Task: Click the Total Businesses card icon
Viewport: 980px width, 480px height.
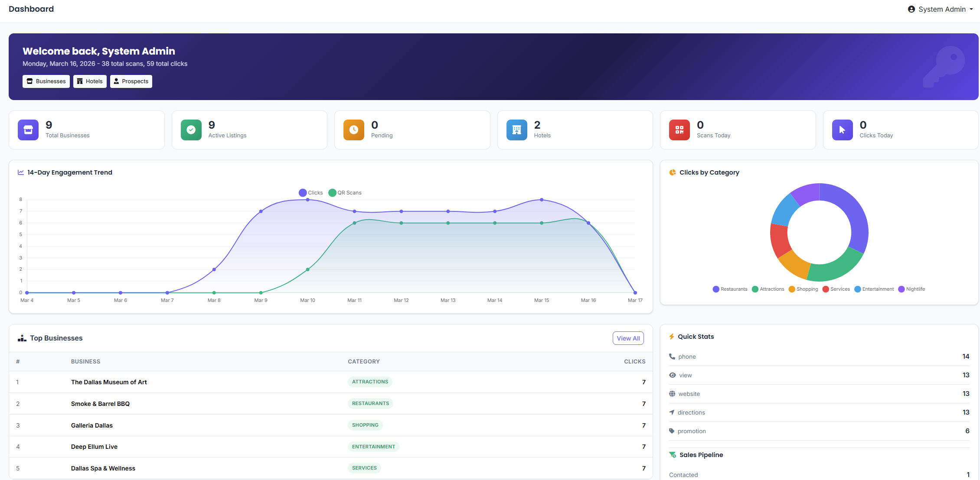Action: (x=28, y=130)
